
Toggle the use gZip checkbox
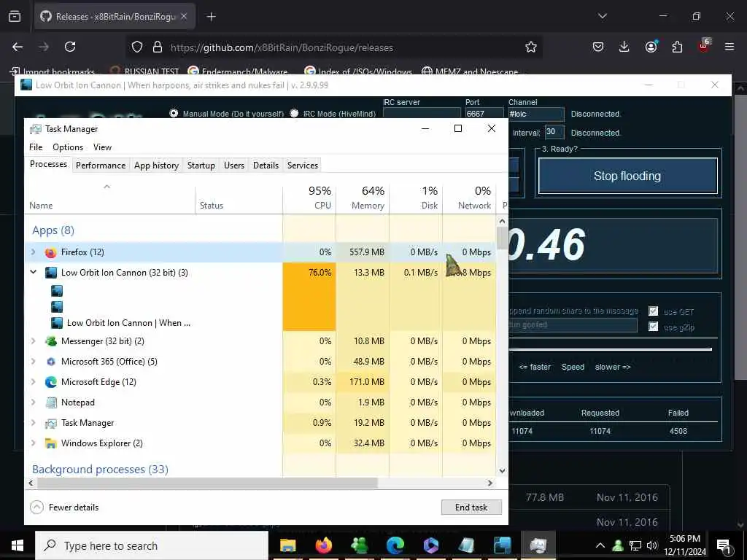[653, 327]
